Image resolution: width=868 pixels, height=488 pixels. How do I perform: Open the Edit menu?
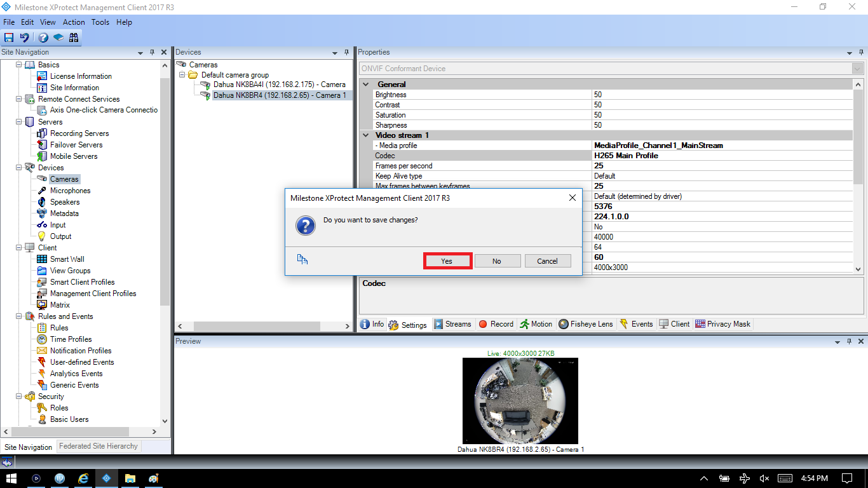coord(27,22)
